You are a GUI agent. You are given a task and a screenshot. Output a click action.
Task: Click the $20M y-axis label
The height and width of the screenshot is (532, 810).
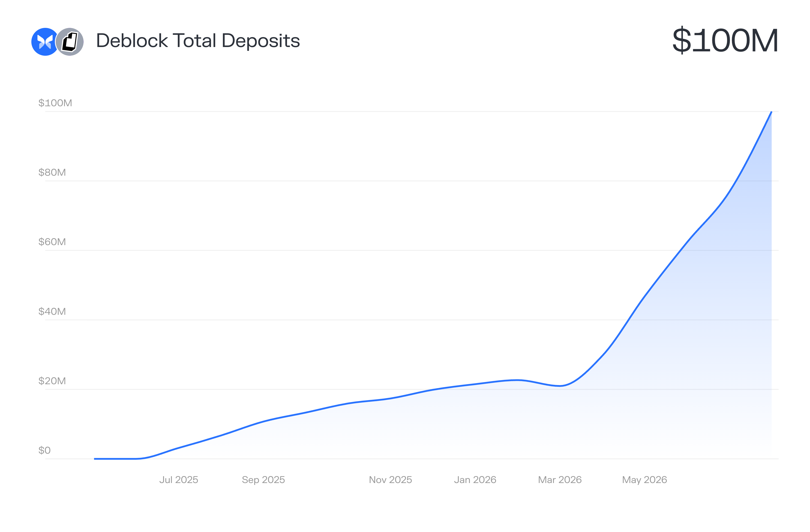click(52, 381)
